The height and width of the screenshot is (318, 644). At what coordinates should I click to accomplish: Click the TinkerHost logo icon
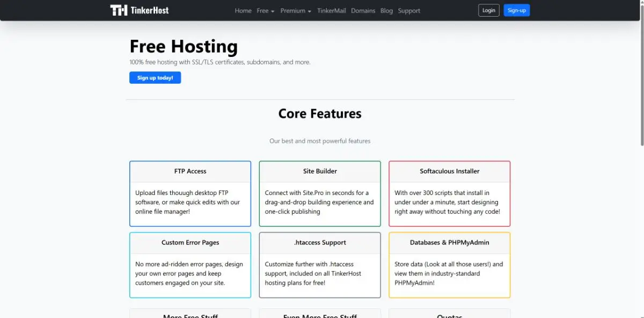118,10
